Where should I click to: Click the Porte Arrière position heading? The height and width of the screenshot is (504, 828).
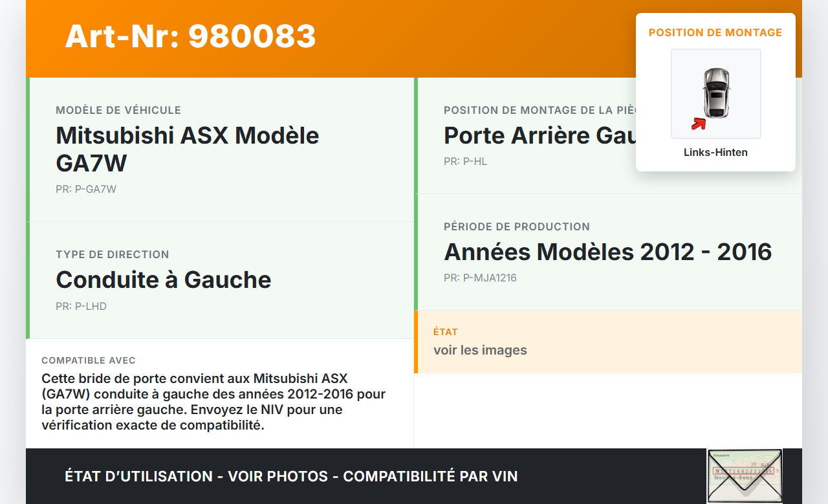pyautogui.click(x=537, y=136)
